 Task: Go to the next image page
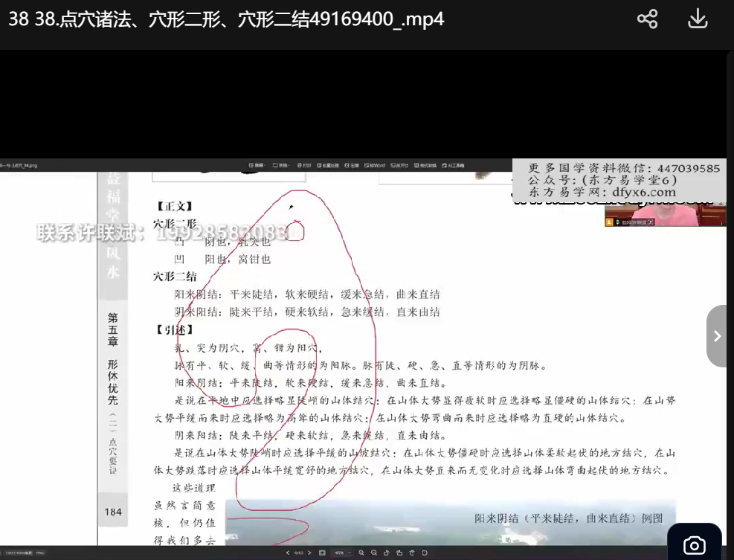[x=309, y=553]
